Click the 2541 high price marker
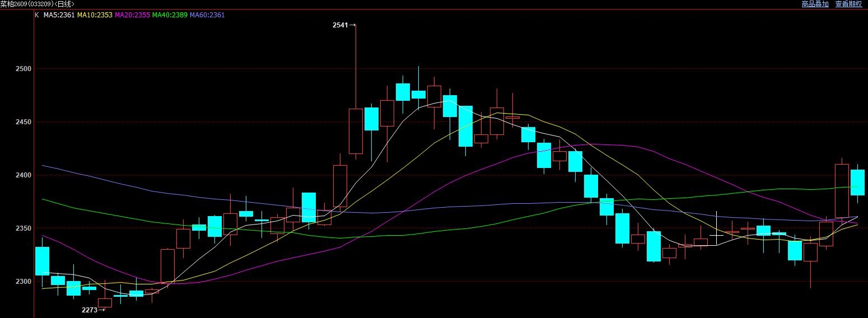The image size is (868, 318). pyautogui.click(x=340, y=25)
